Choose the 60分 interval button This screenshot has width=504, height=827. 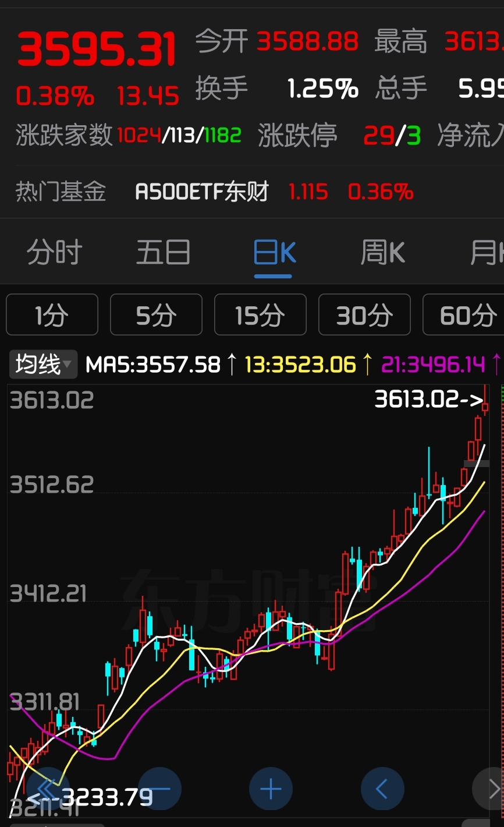464,315
